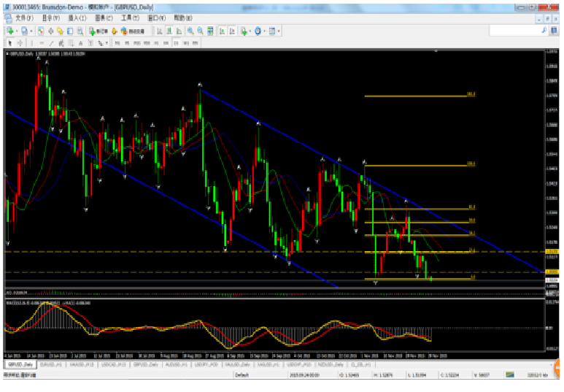The width and height of the screenshot is (564, 392).
Task: Click the search magnifier icon
Action: click(x=544, y=31)
